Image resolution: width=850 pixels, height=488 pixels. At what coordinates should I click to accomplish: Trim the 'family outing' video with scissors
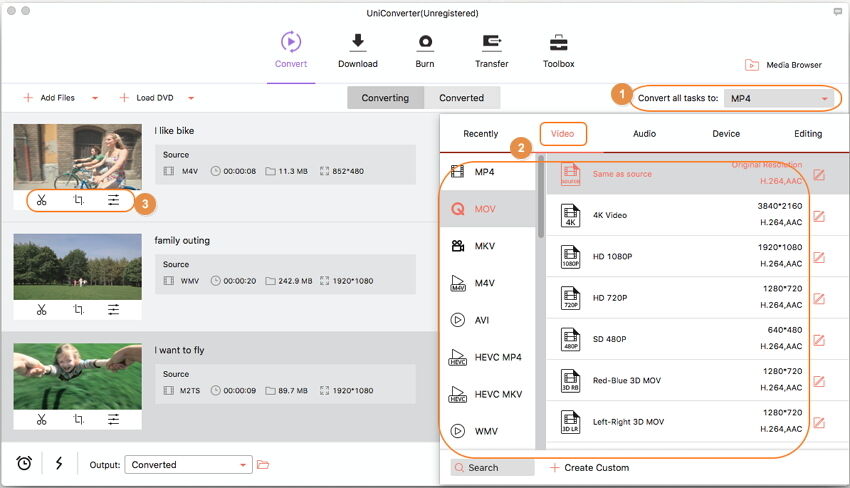[42, 310]
